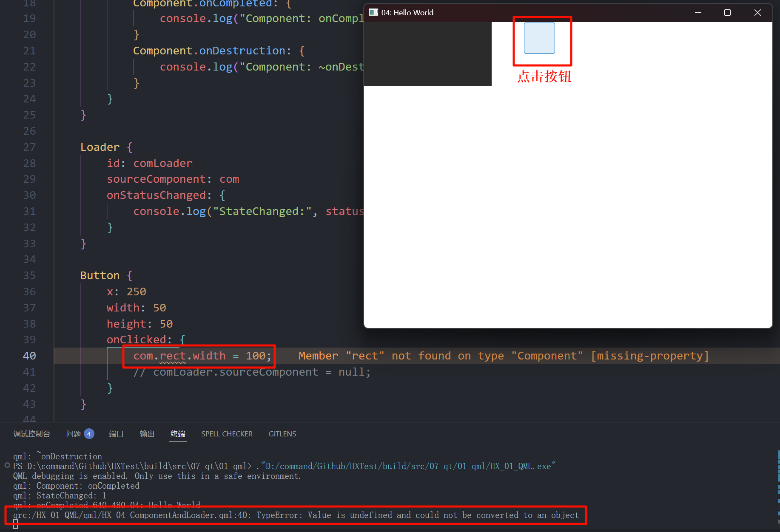Click line number 40 in the gutter

click(29, 356)
